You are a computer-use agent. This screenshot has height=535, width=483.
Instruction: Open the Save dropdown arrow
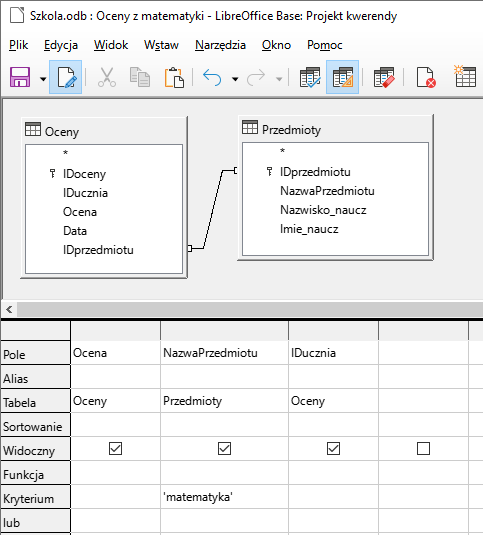click(x=43, y=79)
